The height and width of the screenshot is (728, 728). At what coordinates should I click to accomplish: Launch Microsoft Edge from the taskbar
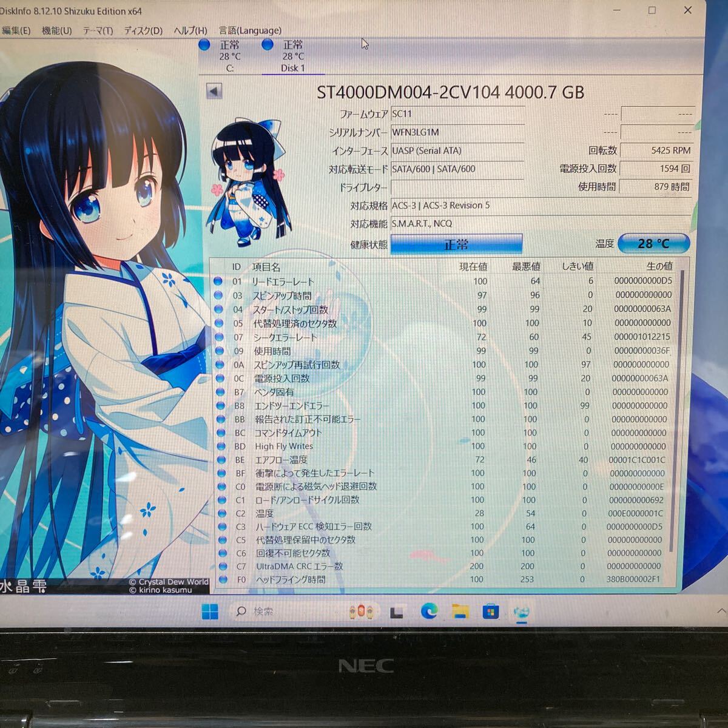429,612
